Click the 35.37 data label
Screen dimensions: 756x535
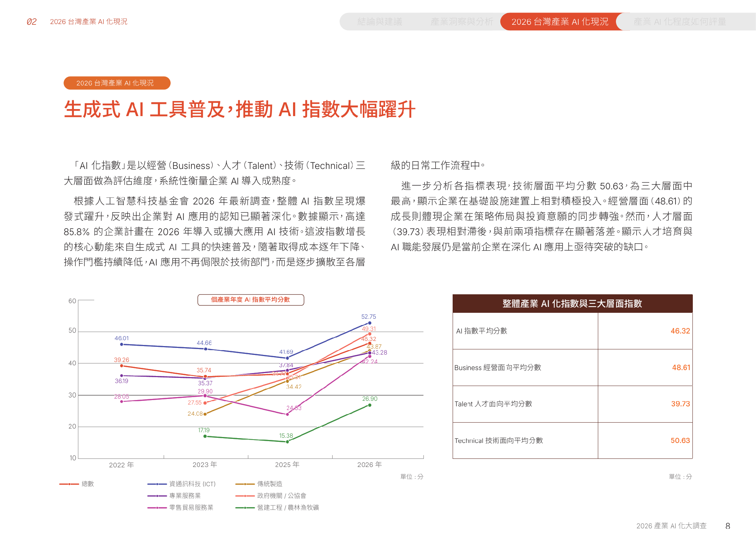pyautogui.click(x=205, y=383)
